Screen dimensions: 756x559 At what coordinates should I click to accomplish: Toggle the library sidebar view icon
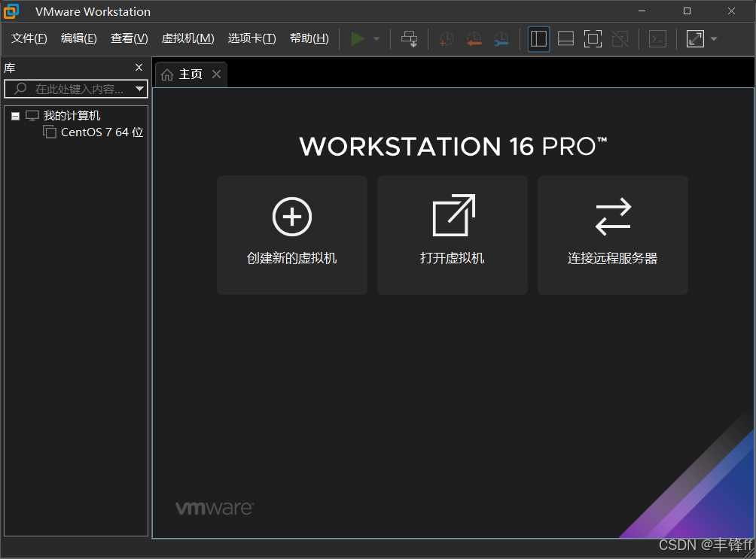tap(538, 39)
